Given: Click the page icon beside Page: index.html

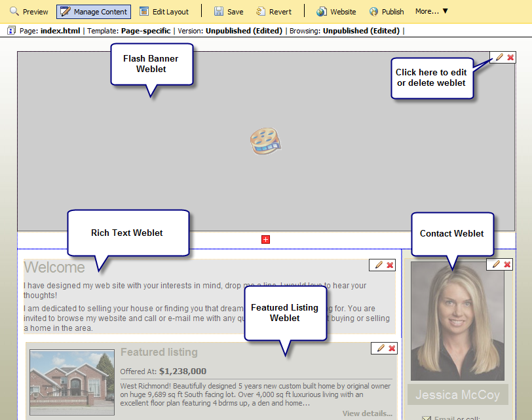Looking at the screenshot, I should tap(11, 31).
